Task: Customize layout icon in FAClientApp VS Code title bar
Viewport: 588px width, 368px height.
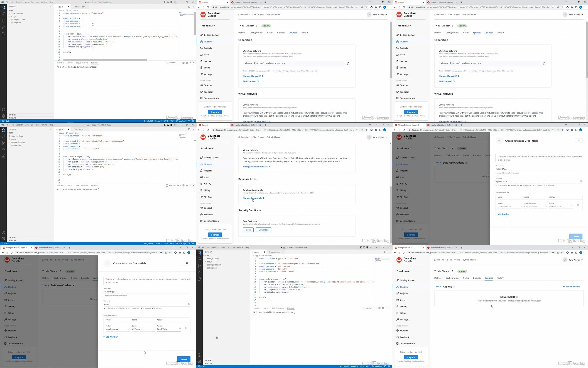Action: point(371,248)
